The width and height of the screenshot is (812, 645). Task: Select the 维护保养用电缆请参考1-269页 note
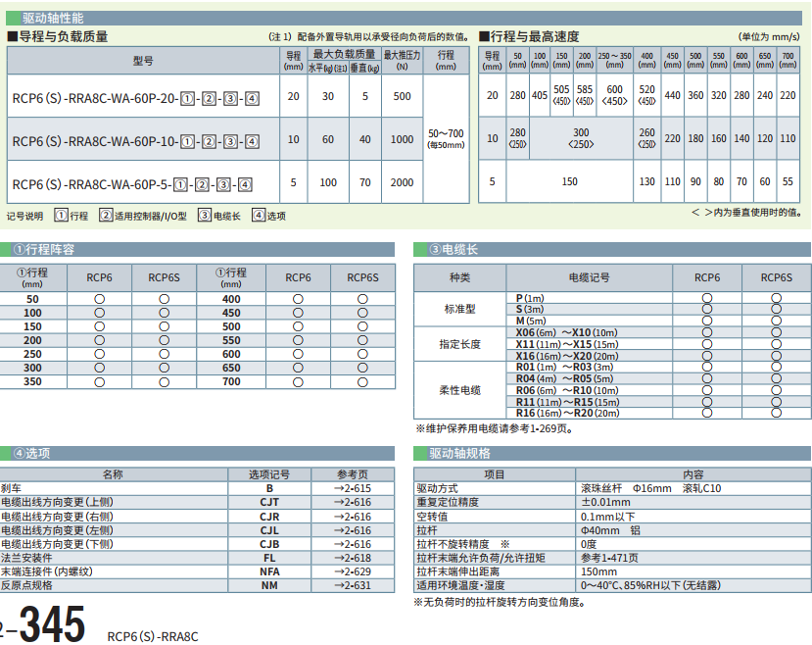click(494, 429)
